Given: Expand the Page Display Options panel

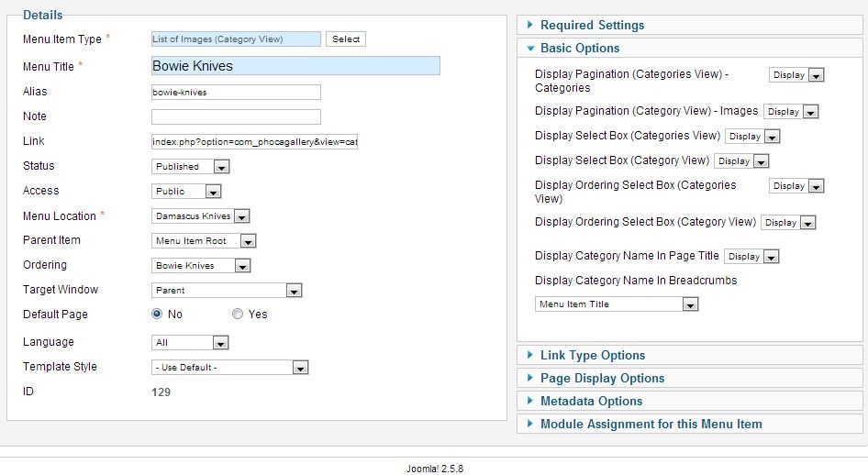Looking at the screenshot, I should coord(602,378).
